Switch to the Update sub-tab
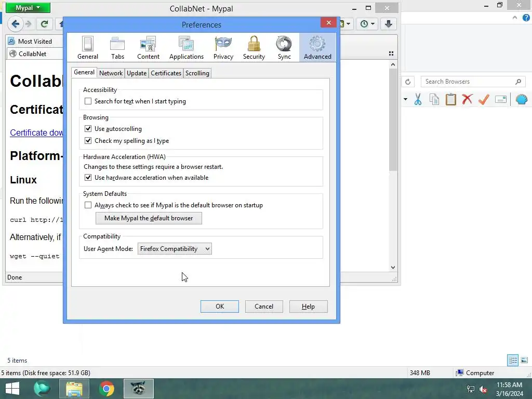The height and width of the screenshot is (399, 532). (137, 73)
